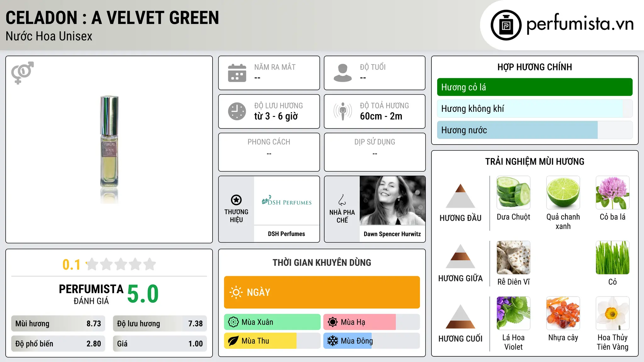The image size is (644, 362).
Task: Open the Dawn Spencer Hurwitz name link
Action: (392, 234)
